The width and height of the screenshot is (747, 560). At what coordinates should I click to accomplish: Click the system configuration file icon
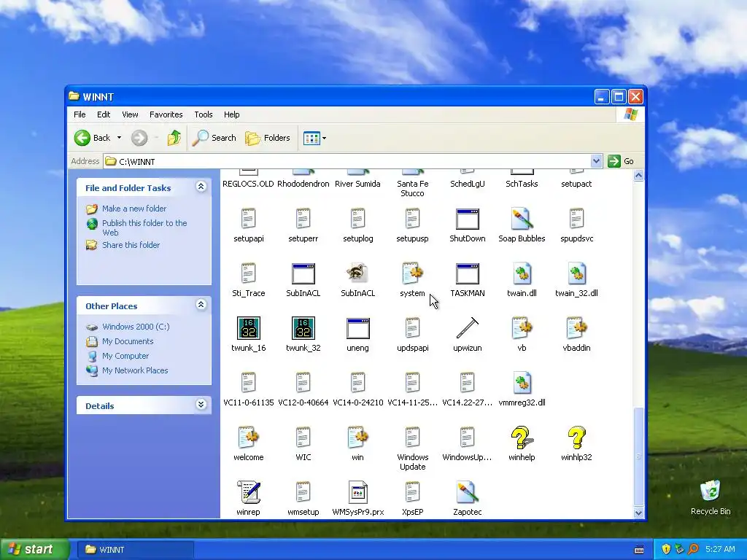412,274
